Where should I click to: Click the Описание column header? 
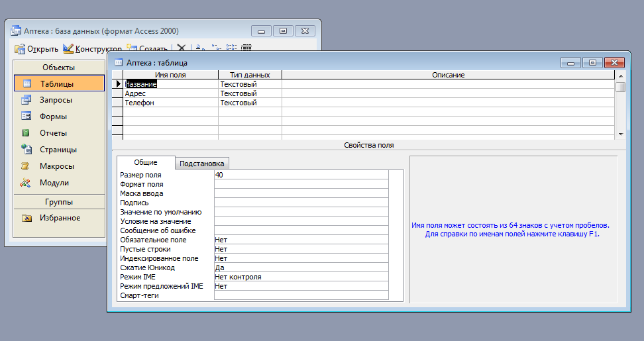448,75
